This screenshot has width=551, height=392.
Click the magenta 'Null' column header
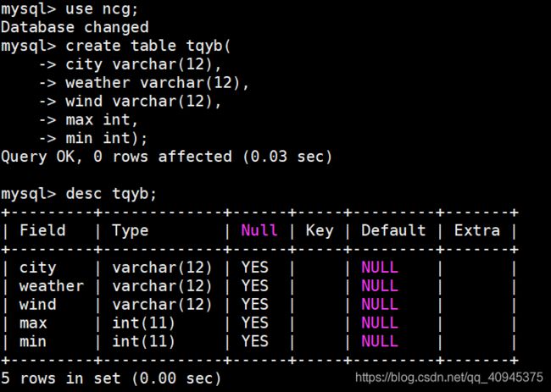pos(259,230)
